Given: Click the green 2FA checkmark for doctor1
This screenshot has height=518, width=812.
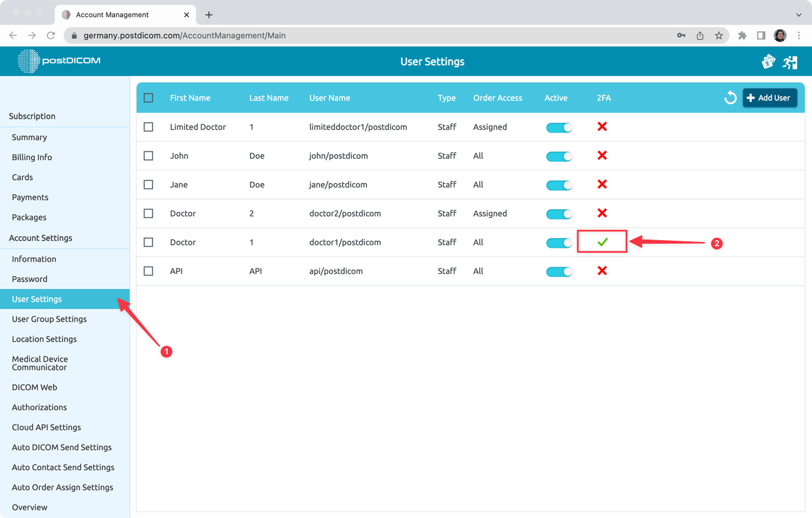Looking at the screenshot, I should pyautogui.click(x=602, y=242).
